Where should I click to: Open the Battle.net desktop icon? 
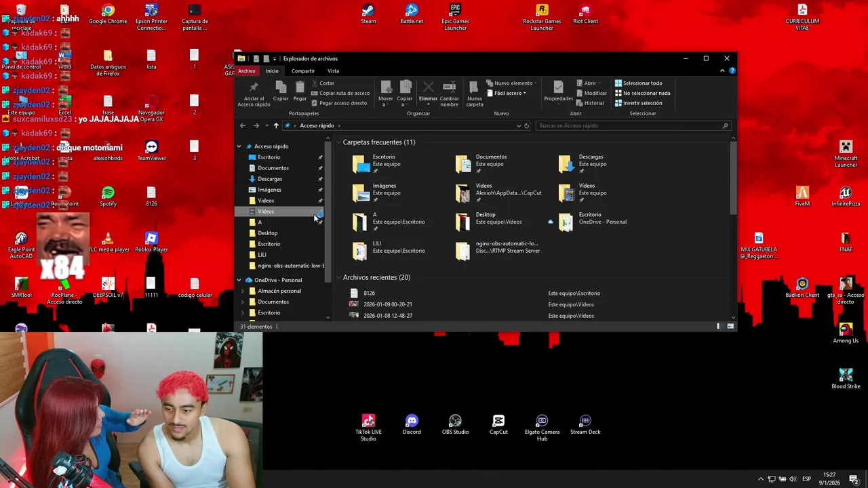click(x=412, y=14)
